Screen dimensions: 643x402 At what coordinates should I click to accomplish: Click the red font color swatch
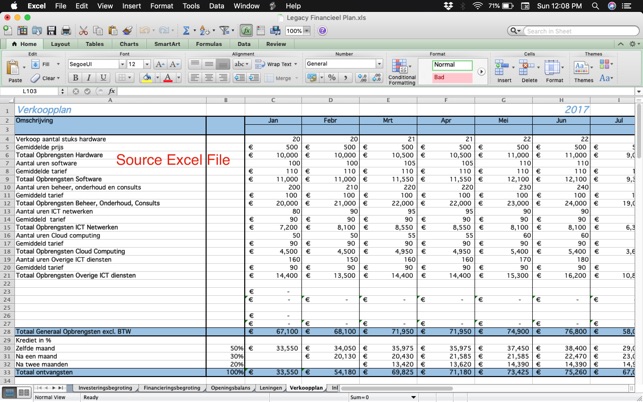coord(167,78)
